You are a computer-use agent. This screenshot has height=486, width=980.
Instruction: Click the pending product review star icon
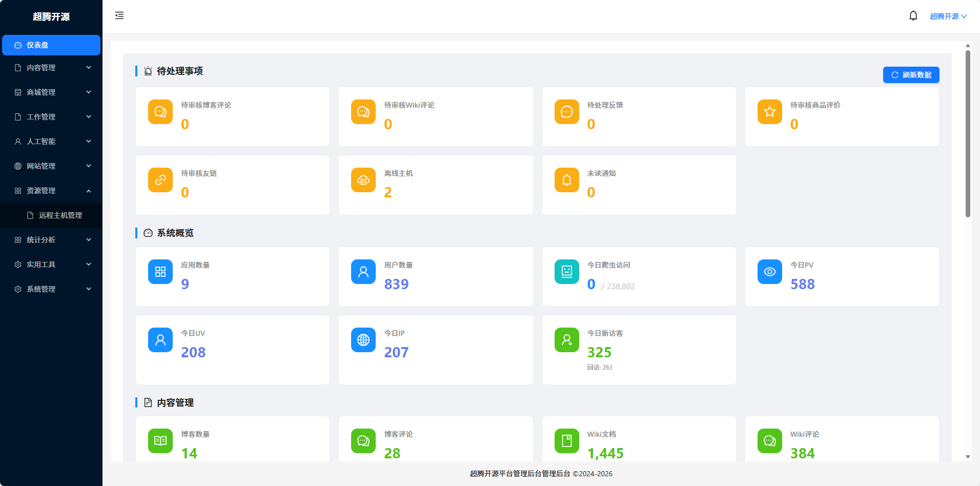(769, 112)
